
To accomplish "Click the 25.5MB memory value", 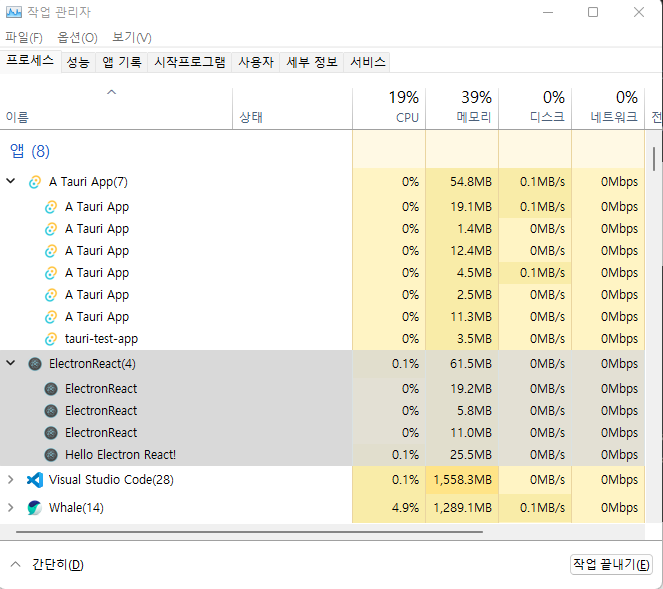I will (x=471, y=455).
